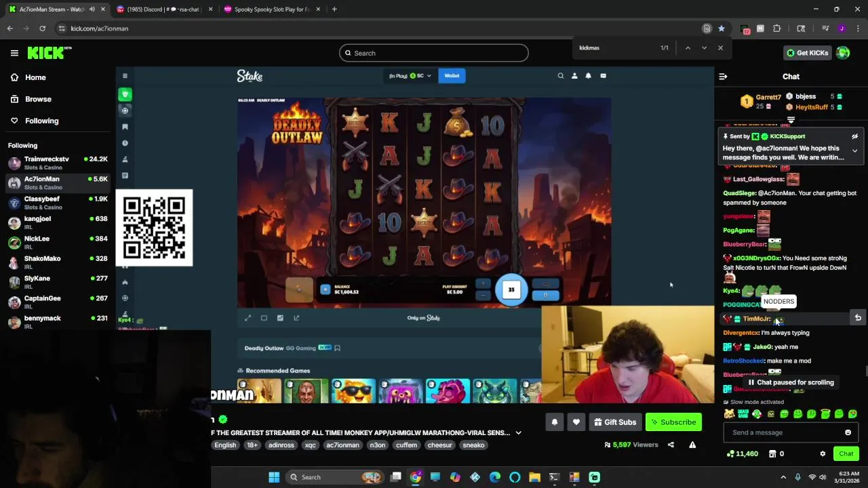Click the xqc tag

311,445
